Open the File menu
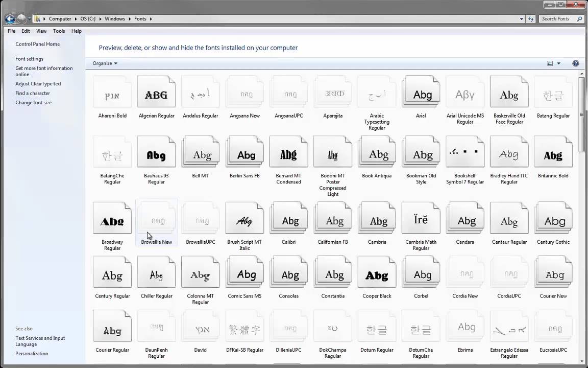The width and height of the screenshot is (588, 368). (x=12, y=31)
